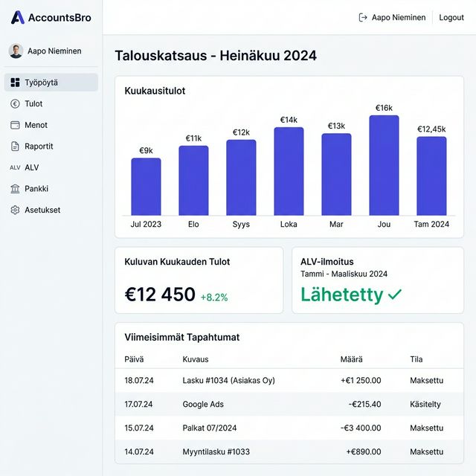Viewport: 476px width, 476px height.
Task: Click the AccountsBro logo icon
Action: click(x=18, y=17)
